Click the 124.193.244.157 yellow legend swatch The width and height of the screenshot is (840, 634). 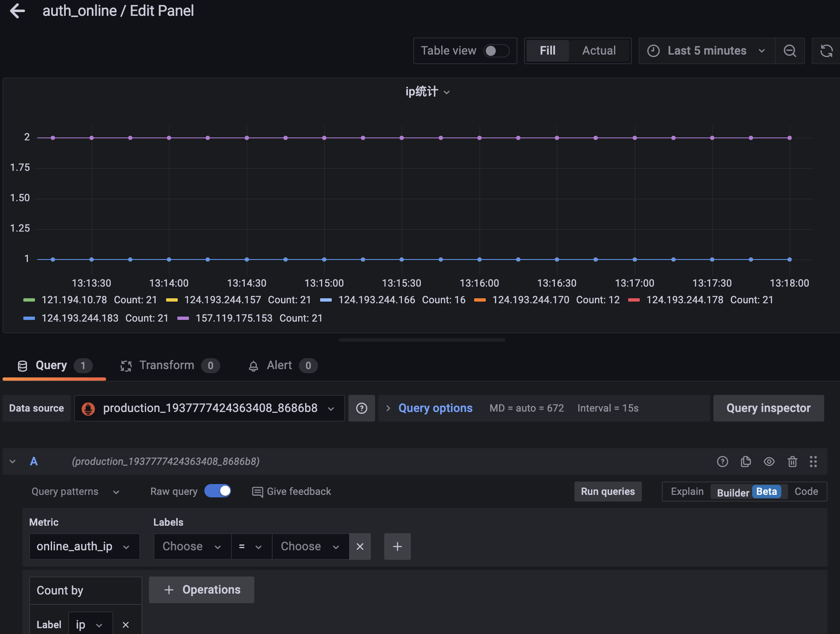tap(172, 300)
